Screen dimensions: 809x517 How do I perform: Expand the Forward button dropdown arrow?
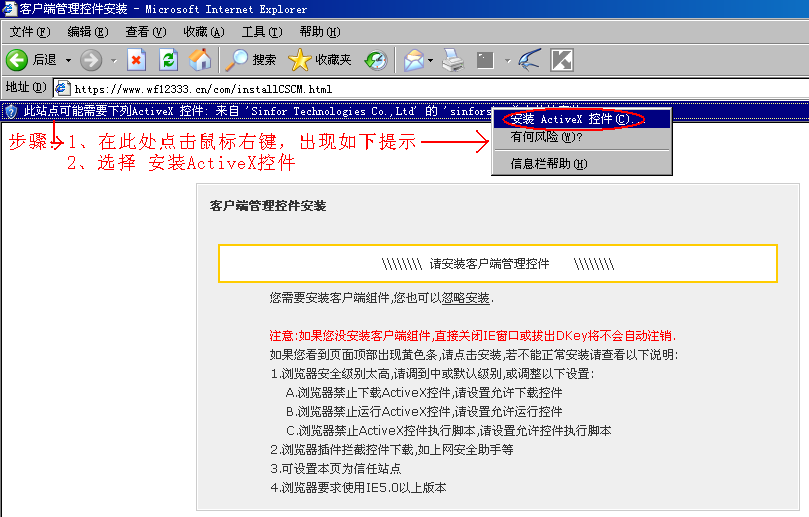(113, 60)
